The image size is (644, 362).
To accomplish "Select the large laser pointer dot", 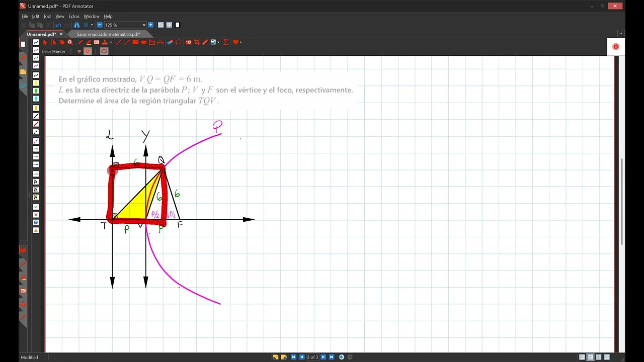I will (88, 51).
